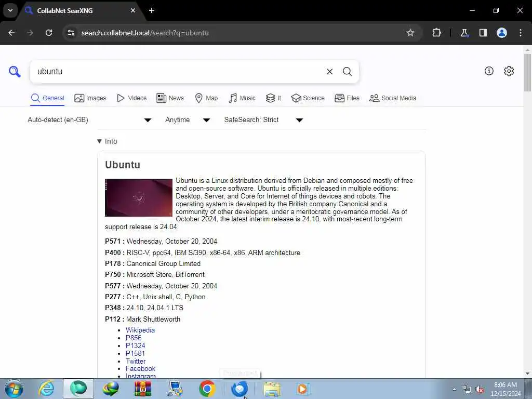Open the P856 link
This screenshot has height=399, width=532.
(134, 338)
